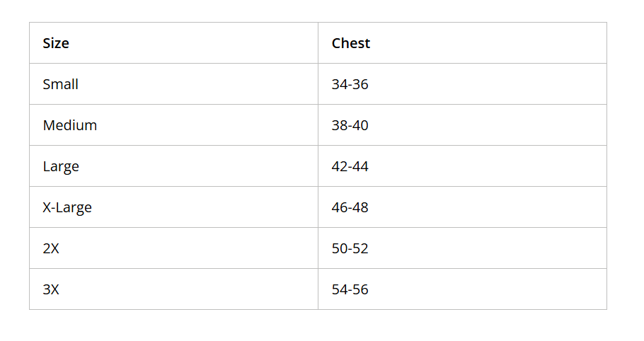Select the 3X size cell

tap(173, 289)
